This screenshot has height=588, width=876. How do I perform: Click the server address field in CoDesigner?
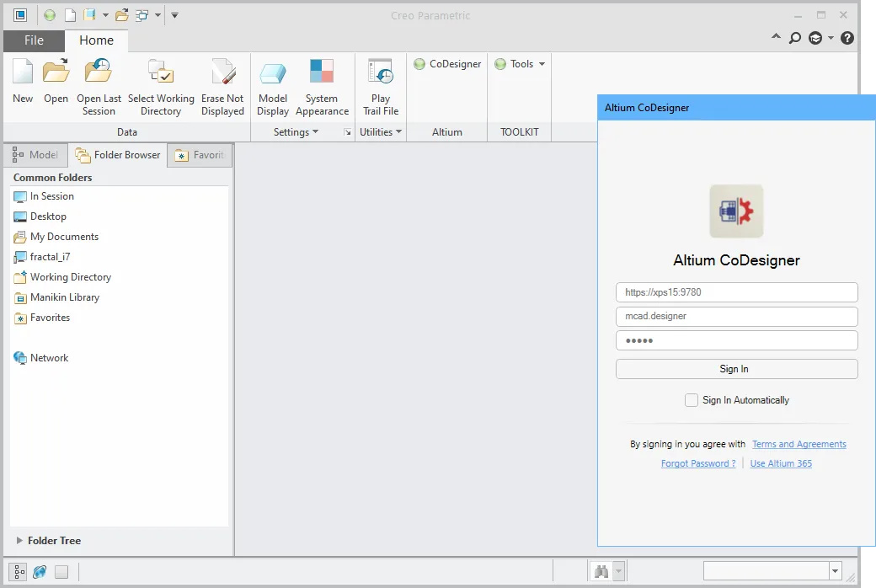tap(736, 292)
